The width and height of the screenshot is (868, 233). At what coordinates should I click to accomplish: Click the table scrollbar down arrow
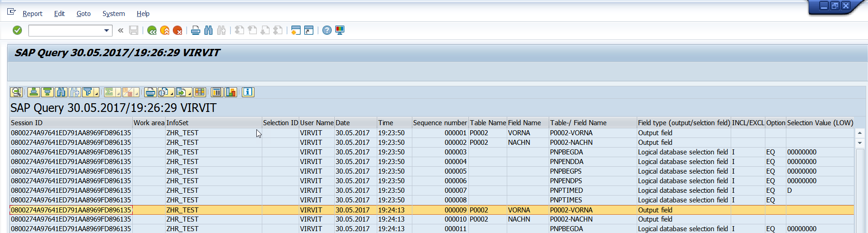click(x=860, y=143)
